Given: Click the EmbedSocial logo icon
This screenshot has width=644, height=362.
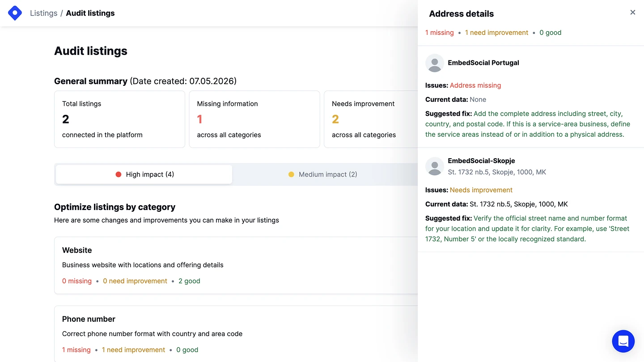Looking at the screenshot, I should tap(15, 13).
